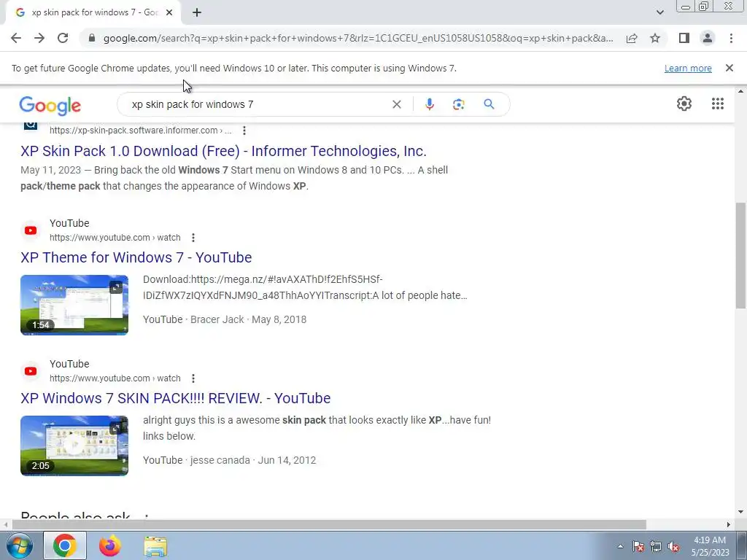View site information lock icon

92,38
